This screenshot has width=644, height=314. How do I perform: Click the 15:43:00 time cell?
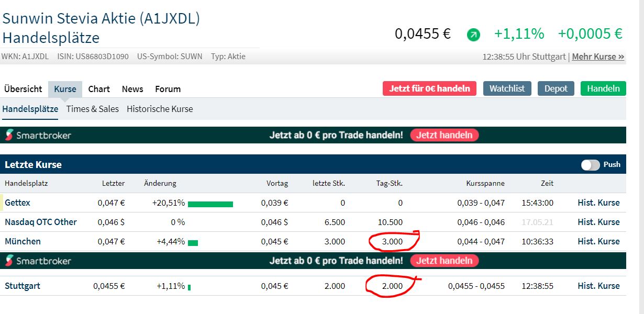(x=538, y=203)
